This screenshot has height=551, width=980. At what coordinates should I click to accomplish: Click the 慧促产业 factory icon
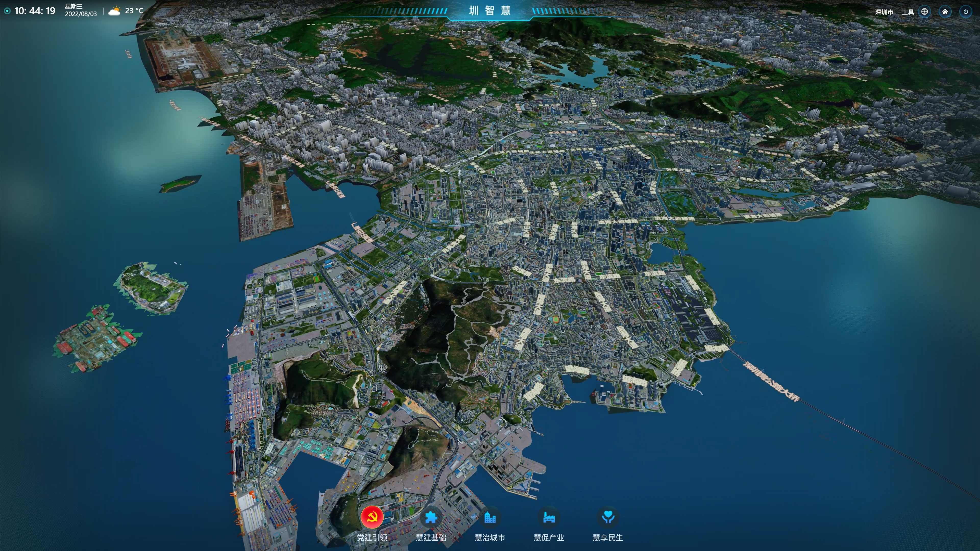(x=549, y=518)
